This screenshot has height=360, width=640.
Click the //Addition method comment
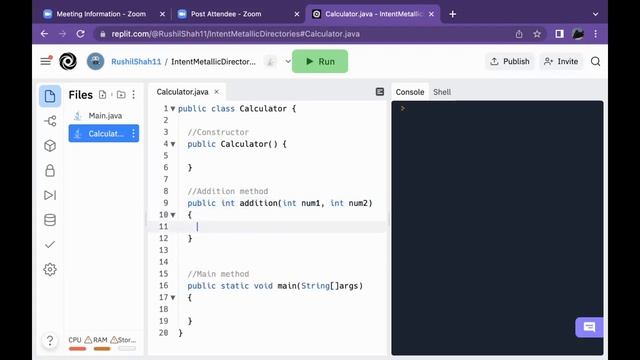pyautogui.click(x=228, y=191)
